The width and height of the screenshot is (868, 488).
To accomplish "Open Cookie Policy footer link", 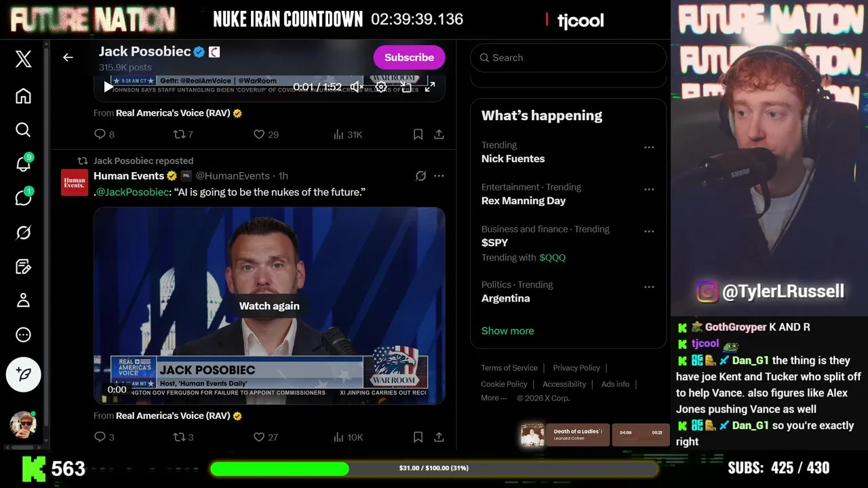I will coord(504,384).
